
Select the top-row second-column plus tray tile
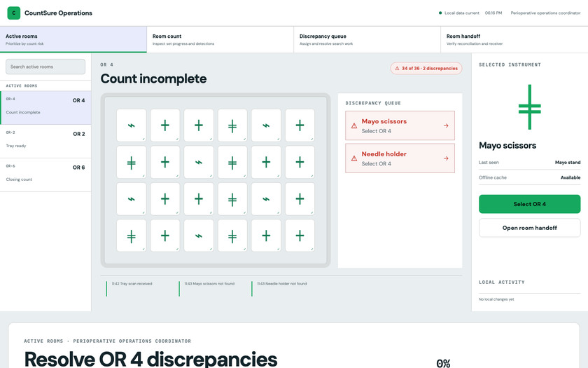tap(165, 125)
